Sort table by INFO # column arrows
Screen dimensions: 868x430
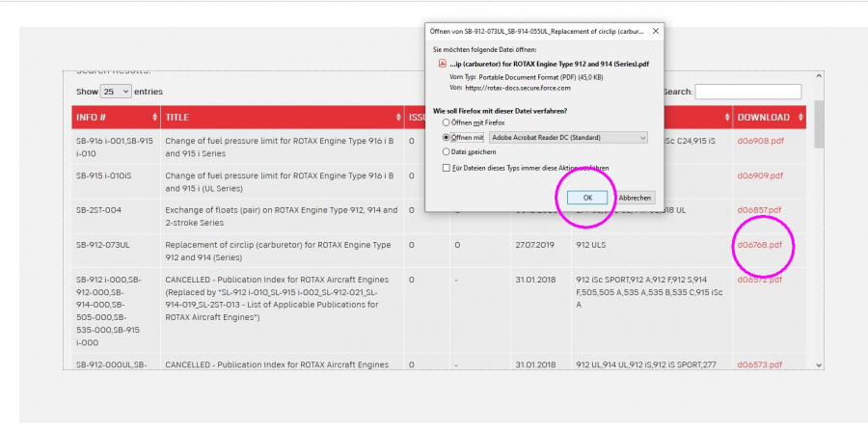154,118
